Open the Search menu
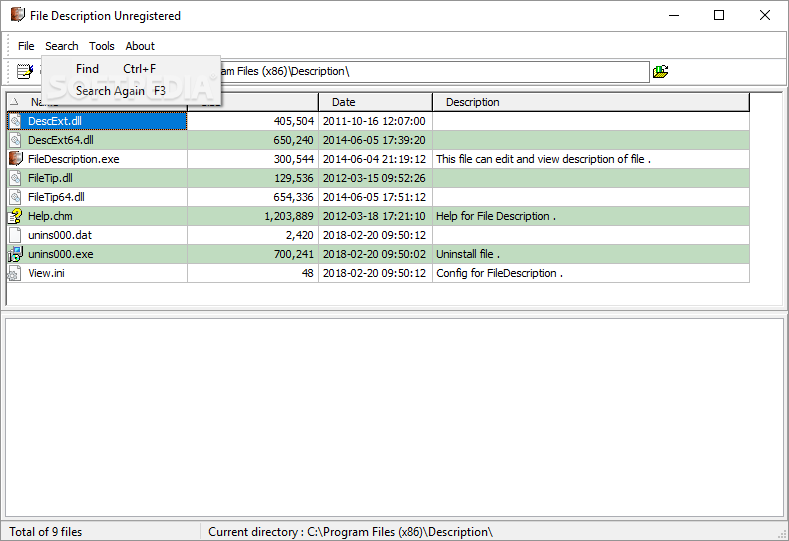789x541 pixels. click(61, 46)
